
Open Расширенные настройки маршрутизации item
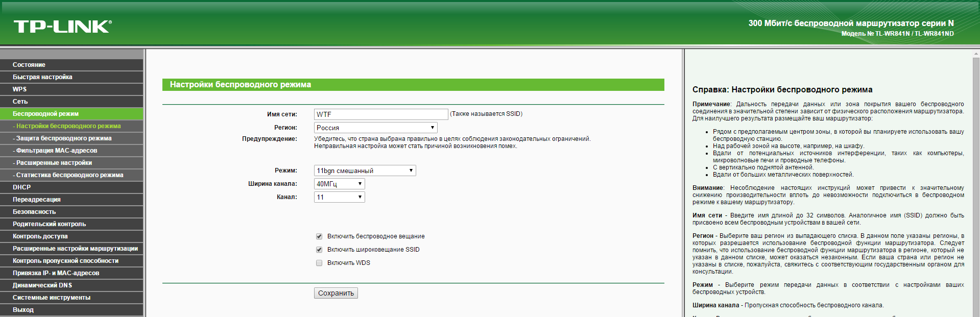[71, 249]
